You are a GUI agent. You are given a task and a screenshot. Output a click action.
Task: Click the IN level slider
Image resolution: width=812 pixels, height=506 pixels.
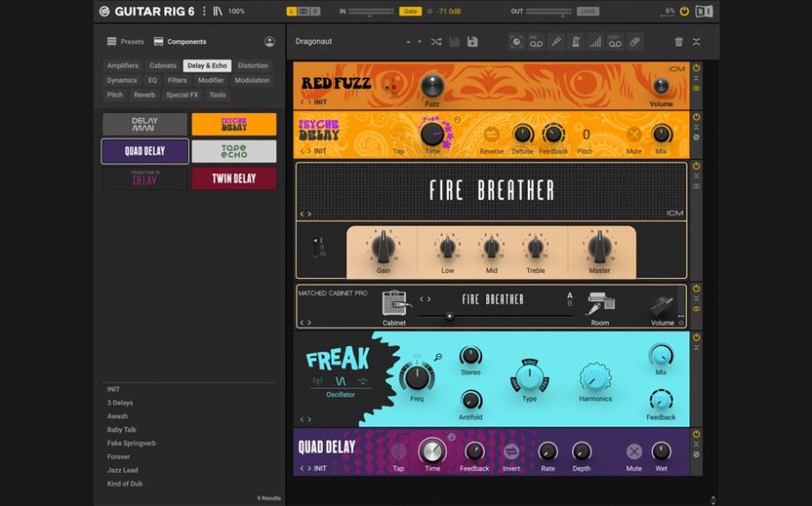point(371,11)
